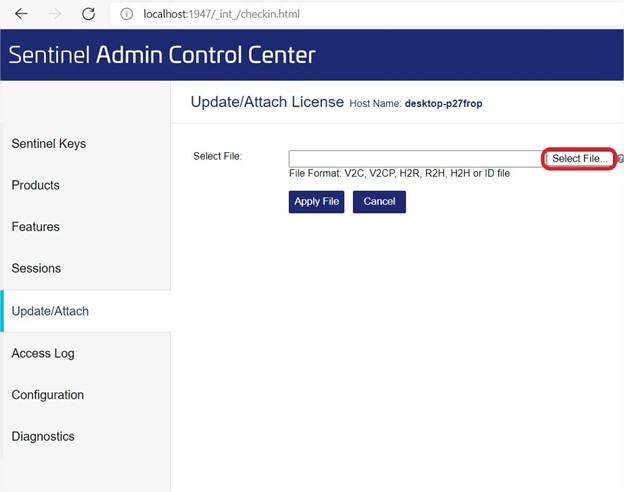624x492 pixels.
Task: Reload the page with refresh icon
Action: [x=88, y=14]
